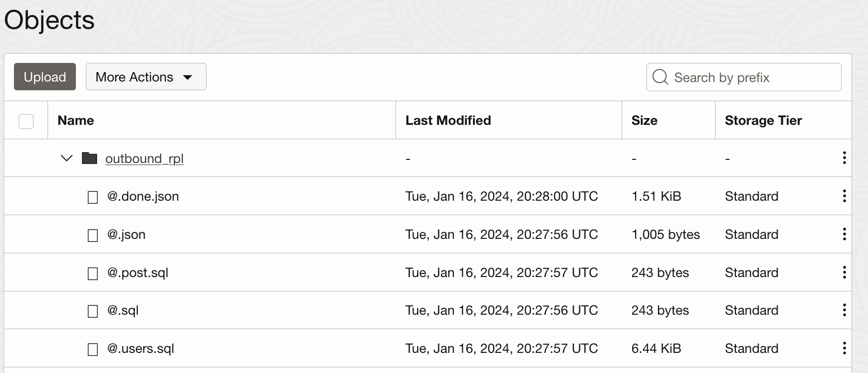868x373 pixels.
Task: Click the Name column header
Action: [x=76, y=120]
